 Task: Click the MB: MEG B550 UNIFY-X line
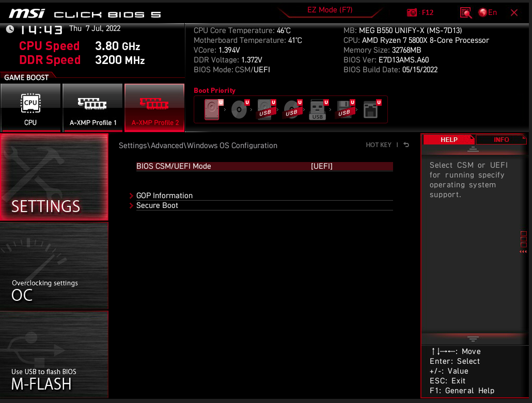pyautogui.click(x=403, y=30)
